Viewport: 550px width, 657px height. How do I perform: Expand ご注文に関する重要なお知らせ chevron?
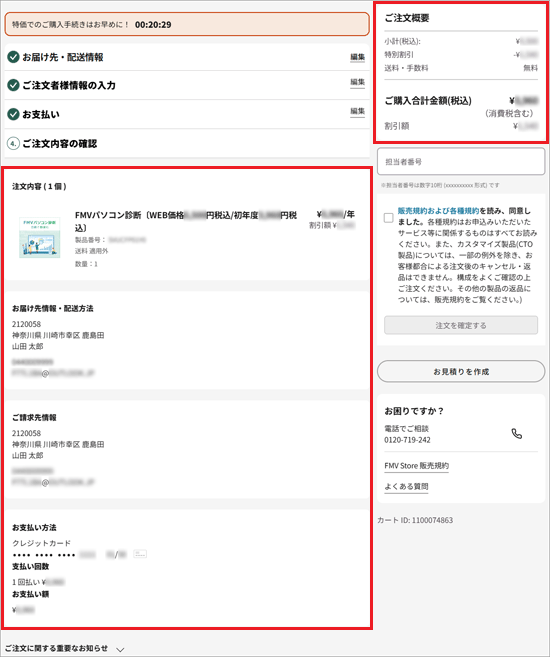click(120, 649)
